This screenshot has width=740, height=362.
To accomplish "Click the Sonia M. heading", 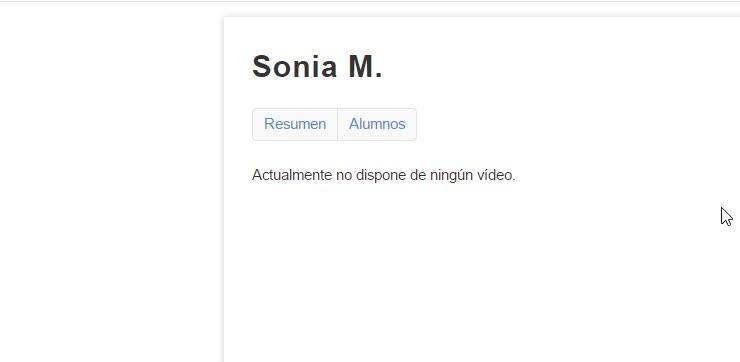I will (x=317, y=67).
